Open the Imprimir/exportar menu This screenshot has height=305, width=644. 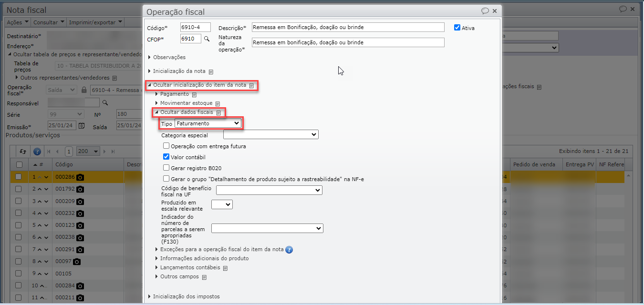coord(95,22)
